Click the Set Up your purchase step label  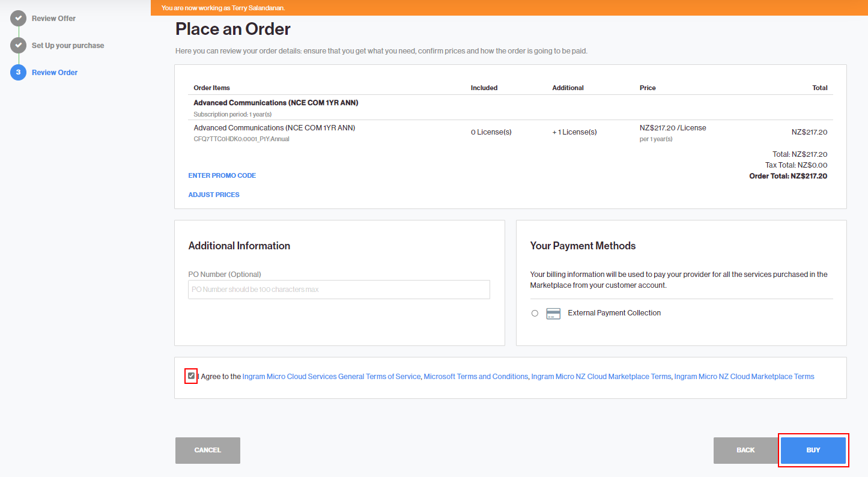[67, 45]
